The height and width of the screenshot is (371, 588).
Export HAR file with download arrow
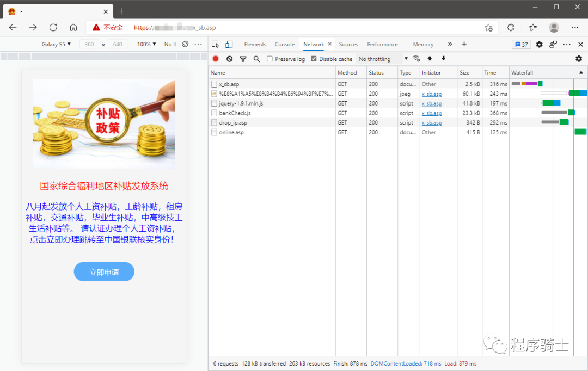click(443, 58)
